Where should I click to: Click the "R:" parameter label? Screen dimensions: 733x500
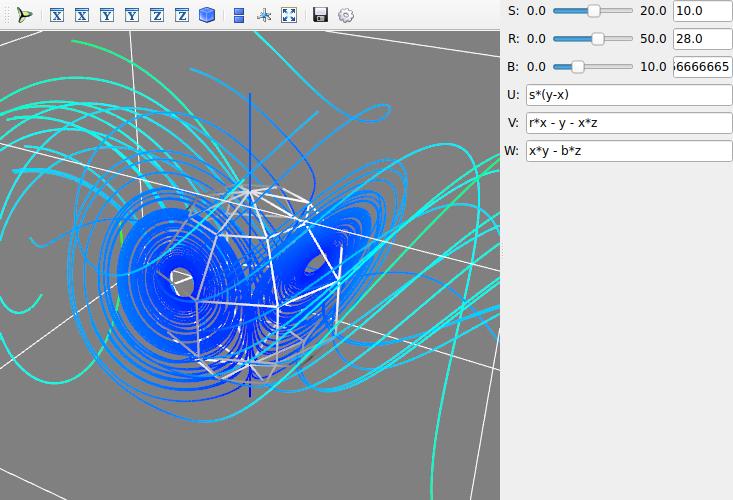[x=513, y=39]
